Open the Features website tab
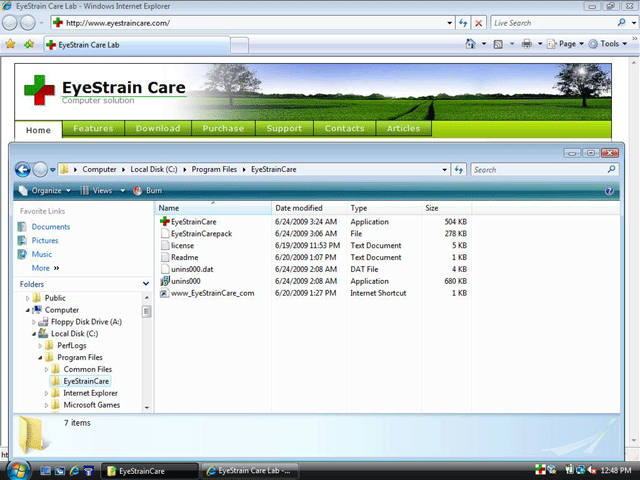This screenshot has height=480, width=640. (x=93, y=128)
